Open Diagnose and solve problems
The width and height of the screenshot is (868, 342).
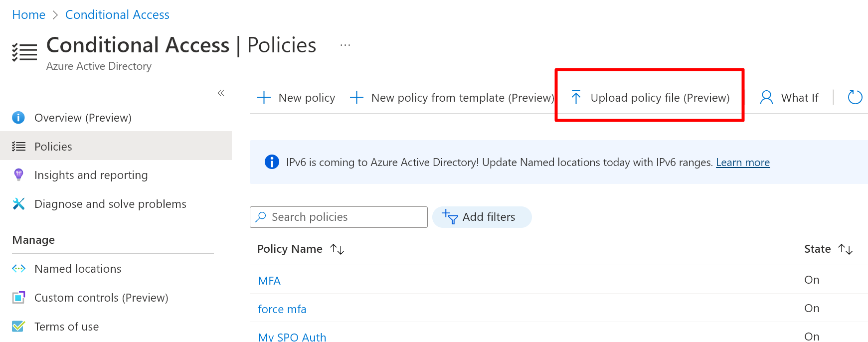[110, 204]
